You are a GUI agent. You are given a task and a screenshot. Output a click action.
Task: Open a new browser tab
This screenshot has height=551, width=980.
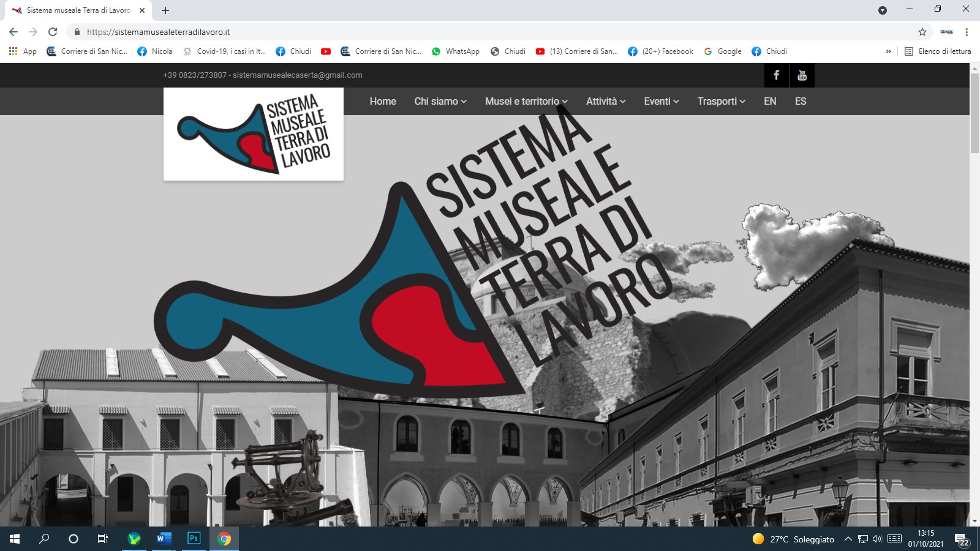(165, 10)
